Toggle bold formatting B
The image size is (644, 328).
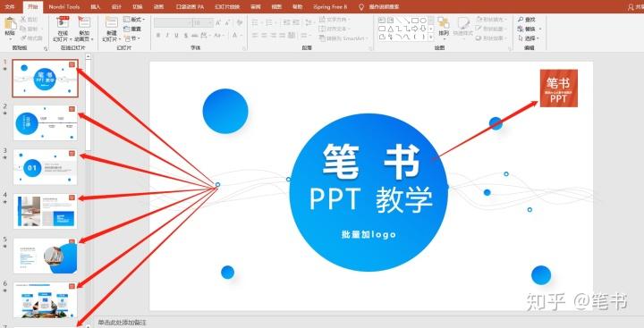tap(158, 36)
